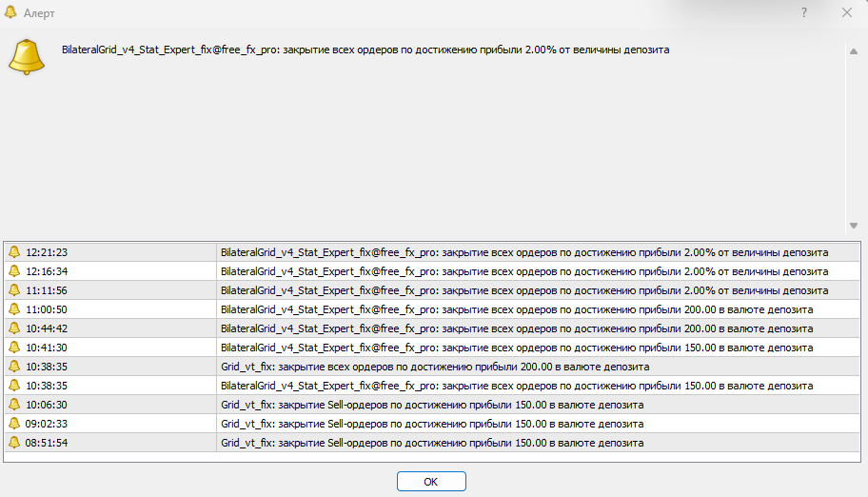
Task: Click bell icon of 08:51:54 alert
Action: [14, 443]
